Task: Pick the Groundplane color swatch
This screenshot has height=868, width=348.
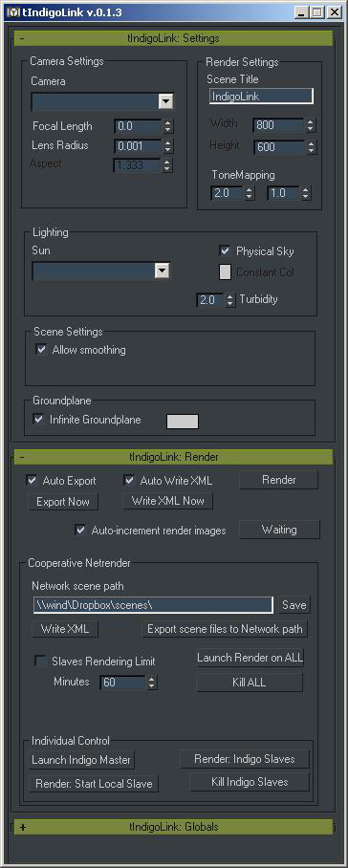Action: click(x=182, y=422)
